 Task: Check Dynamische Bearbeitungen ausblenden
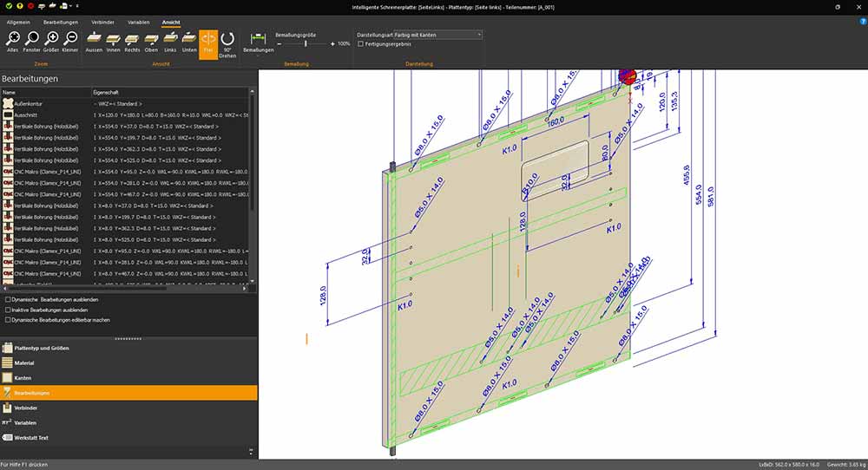[8, 300]
